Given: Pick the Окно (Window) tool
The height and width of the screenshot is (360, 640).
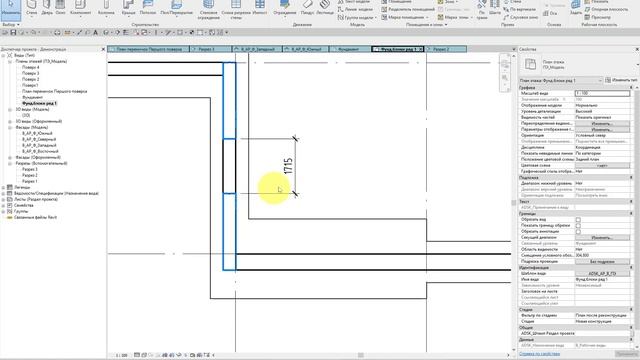Looking at the screenshot, I should click(60, 8).
